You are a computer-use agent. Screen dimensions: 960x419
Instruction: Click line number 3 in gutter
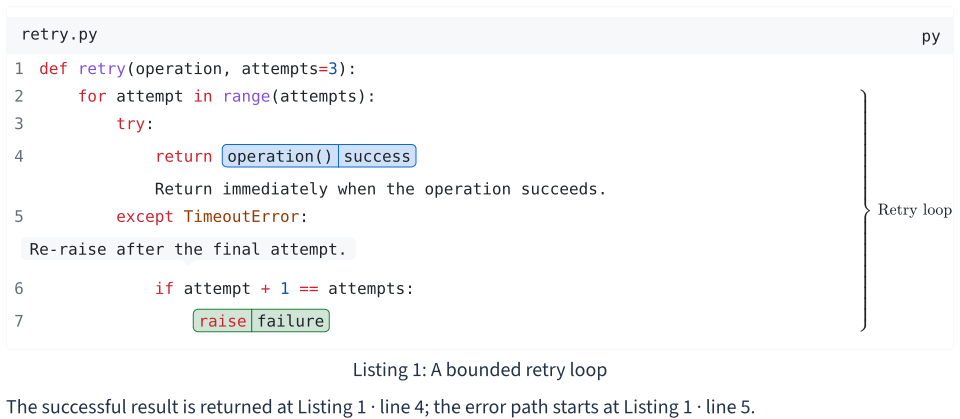pos(19,124)
